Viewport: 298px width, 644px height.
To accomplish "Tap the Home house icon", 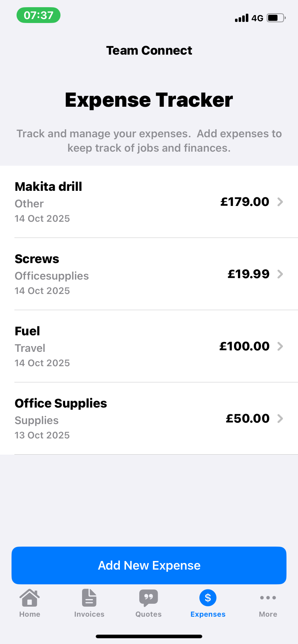I will pyautogui.click(x=30, y=598).
